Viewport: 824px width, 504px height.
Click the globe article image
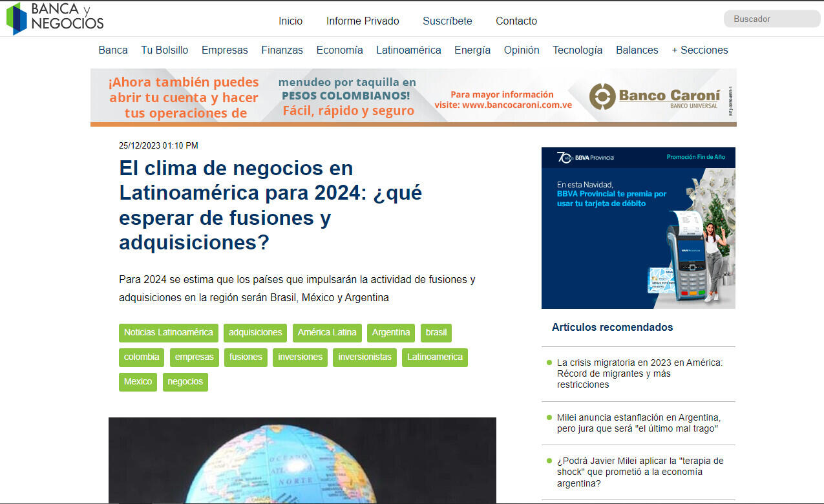tap(302, 460)
